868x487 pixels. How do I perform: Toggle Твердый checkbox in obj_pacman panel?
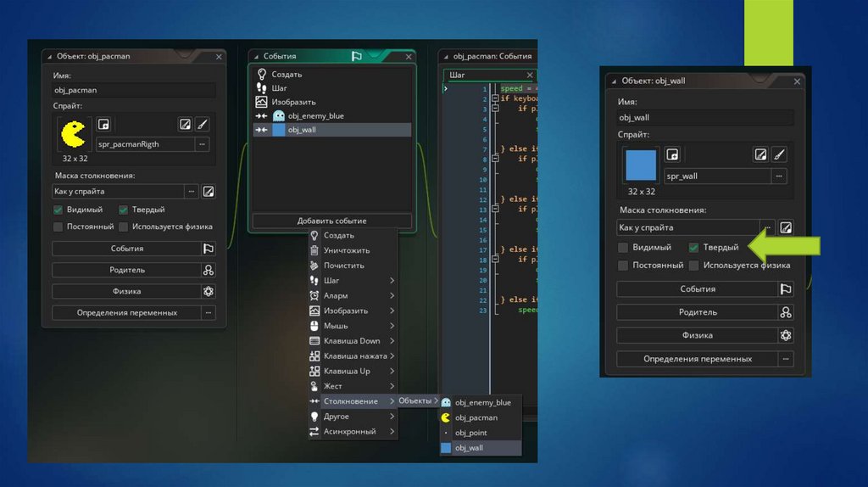[x=123, y=210]
